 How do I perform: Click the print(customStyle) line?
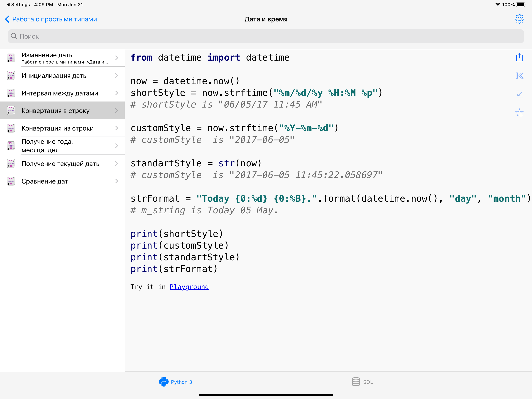pos(179,245)
